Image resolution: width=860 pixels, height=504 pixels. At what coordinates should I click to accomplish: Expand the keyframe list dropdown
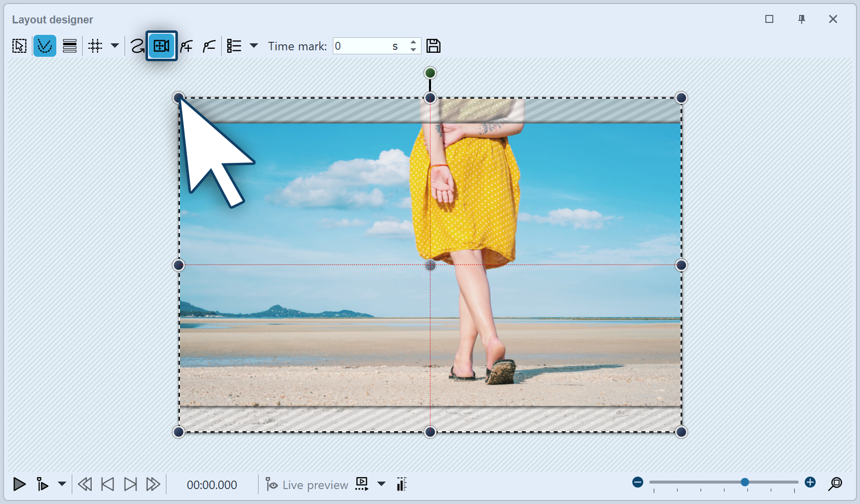[254, 46]
